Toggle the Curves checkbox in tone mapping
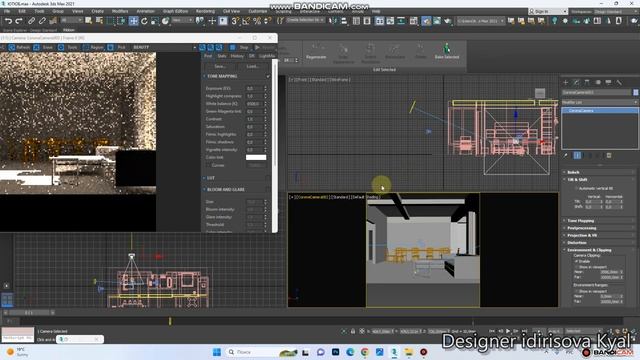The image size is (640, 360). 209,165
